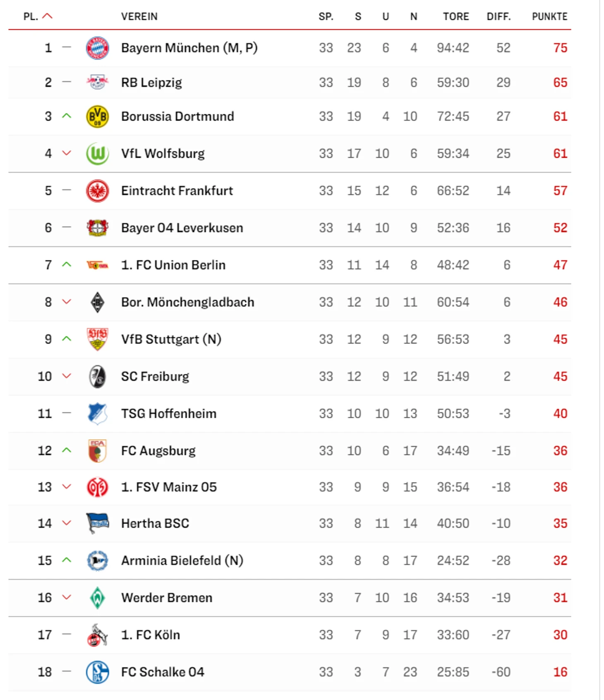The height and width of the screenshot is (700, 604).
Task: Click the 1. FC Köln goat crest
Action: tap(97, 635)
